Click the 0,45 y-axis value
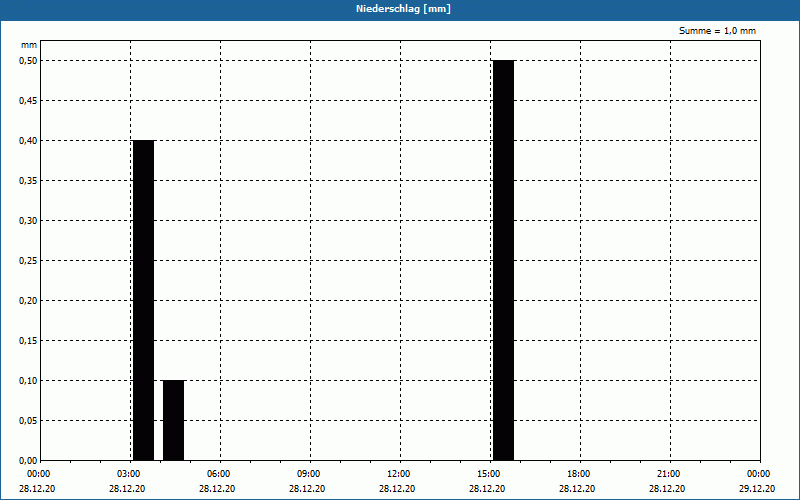Image resolution: width=800 pixels, height=500 pixels. pos(28,101)
